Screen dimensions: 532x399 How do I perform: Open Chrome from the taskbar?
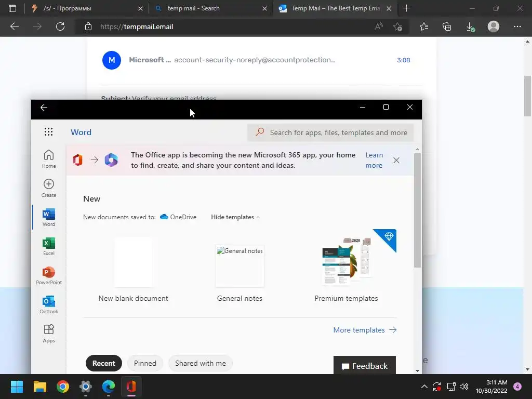coord(63,387)
